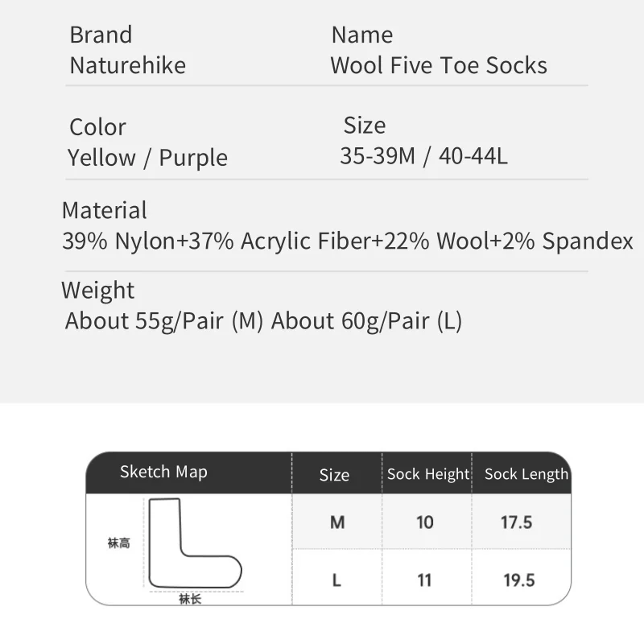The height and width of the screenshot is (644, 644).
Task: Click the material composition line
Action: (x=348, y=242)
